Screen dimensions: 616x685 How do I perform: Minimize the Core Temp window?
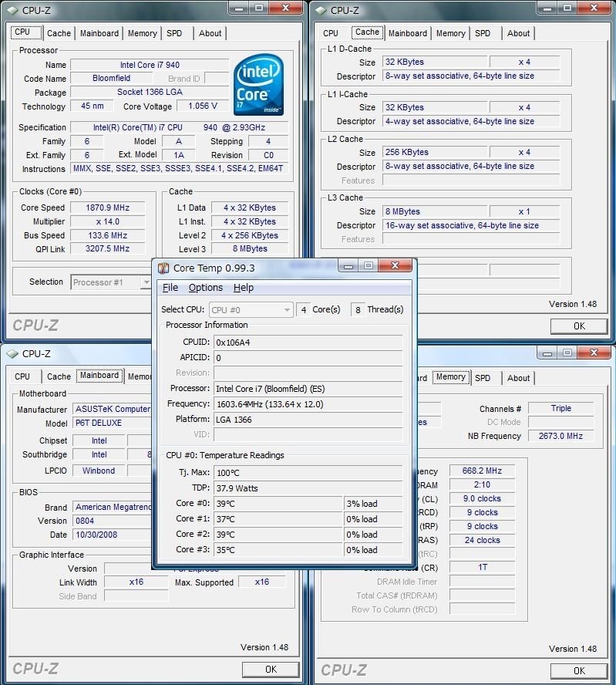pos(348,267)
